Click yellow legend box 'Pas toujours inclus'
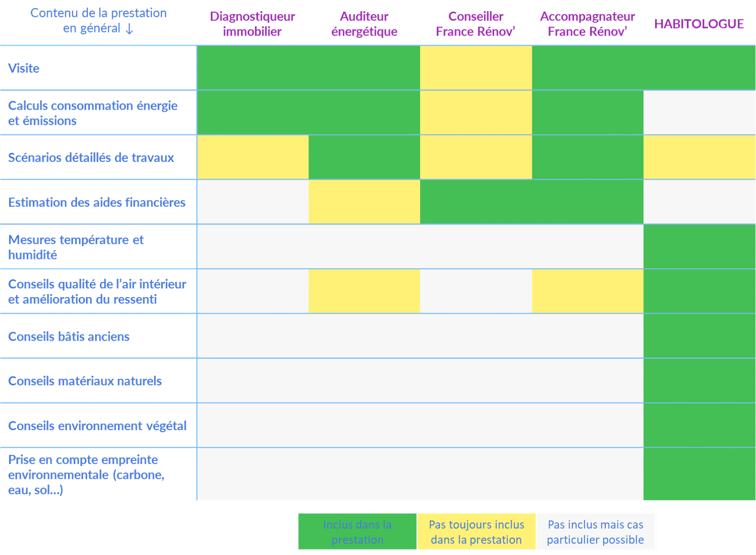This screenshot has height=555, width=756. click(476, 532)
